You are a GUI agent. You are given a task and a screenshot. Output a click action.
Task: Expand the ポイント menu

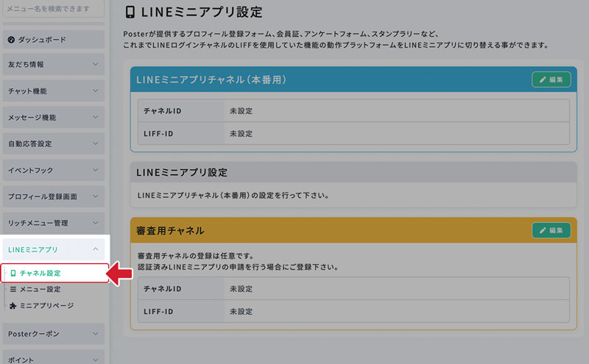pos(53,359)
